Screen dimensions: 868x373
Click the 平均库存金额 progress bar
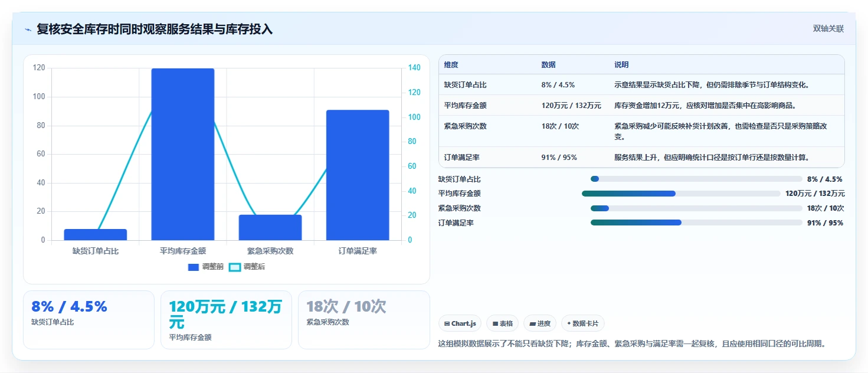click(681, 194)
